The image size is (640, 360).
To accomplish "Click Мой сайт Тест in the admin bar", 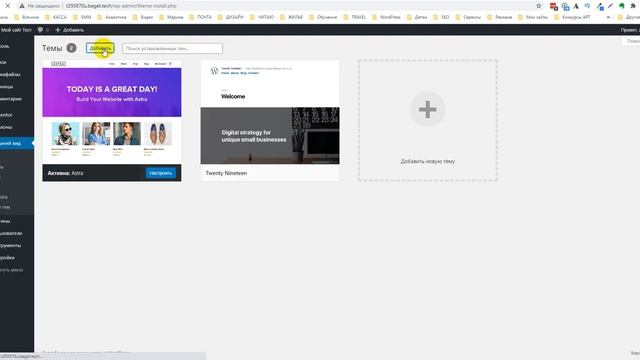I will tap(16, 30).
